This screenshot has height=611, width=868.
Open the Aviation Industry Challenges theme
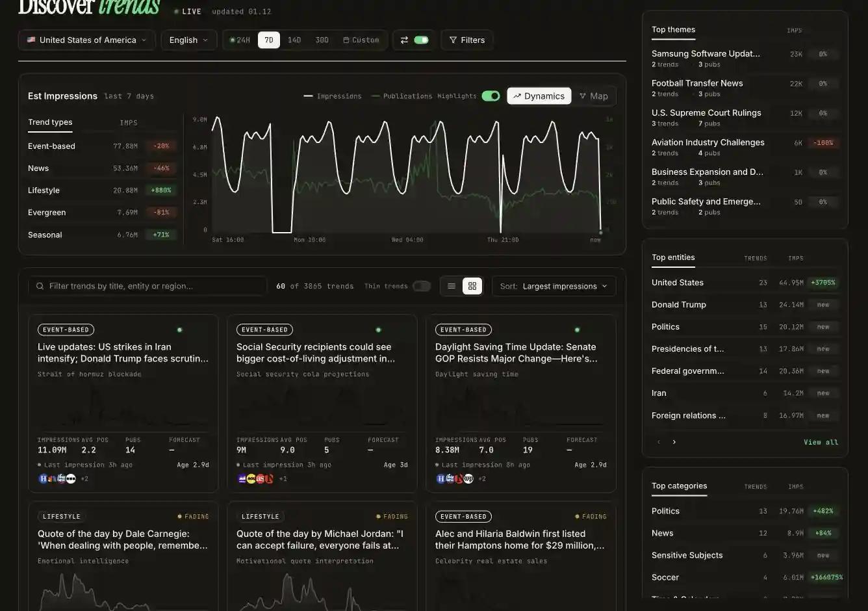tap(745, 147)
